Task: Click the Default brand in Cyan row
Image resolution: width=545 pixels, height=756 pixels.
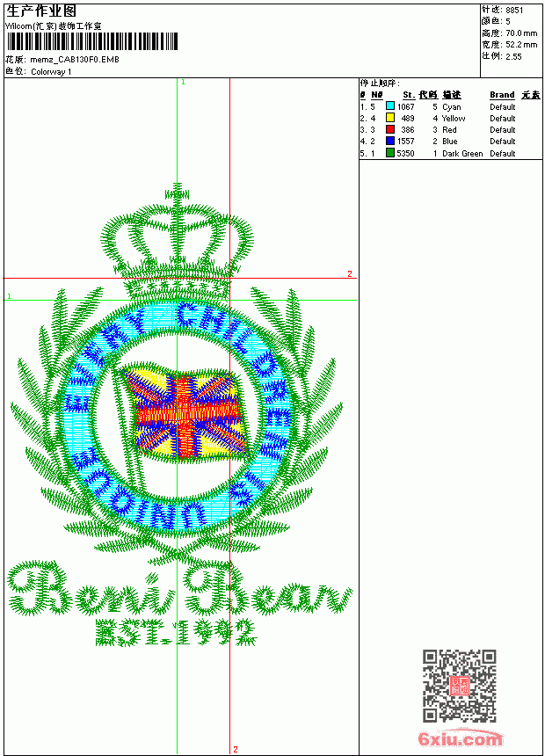Action: click(503, 106)
